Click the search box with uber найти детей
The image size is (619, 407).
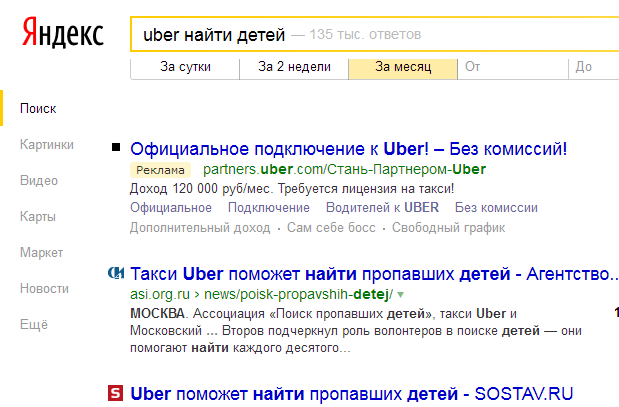click(375, 34)
